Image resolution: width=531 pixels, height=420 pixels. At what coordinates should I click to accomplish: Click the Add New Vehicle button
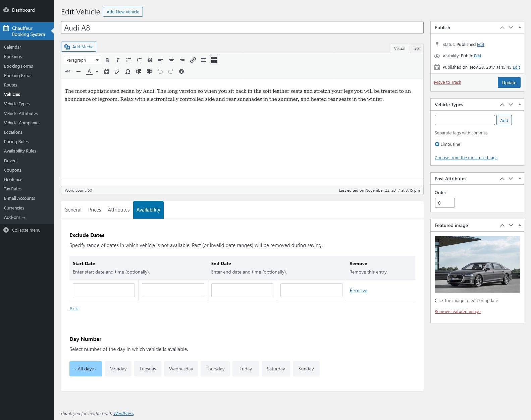click(x=123, y=12)
